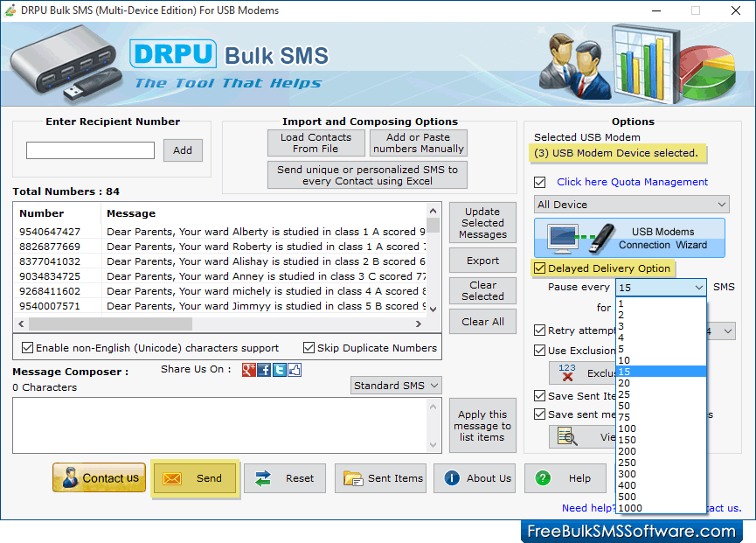The image size is (756, 543).
Task: Focus the recipient number input field
Action: click(x=91, y=150)
